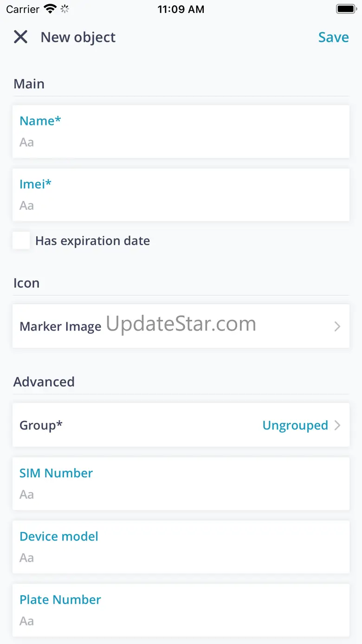Tap the Name input field

(181, 142)
